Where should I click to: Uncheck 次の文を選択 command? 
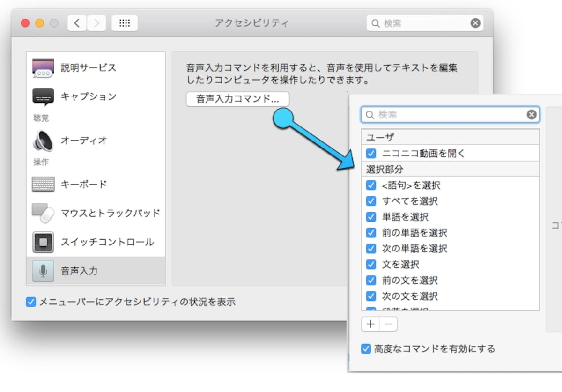[371, 296]
